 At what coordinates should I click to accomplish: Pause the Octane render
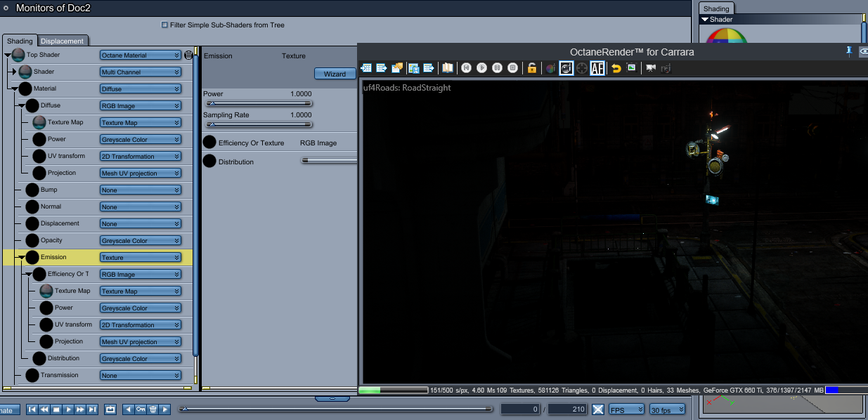pos(497,68)
